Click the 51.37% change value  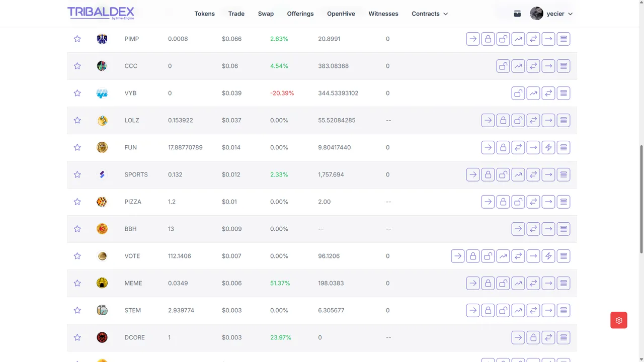click(280, 283)
